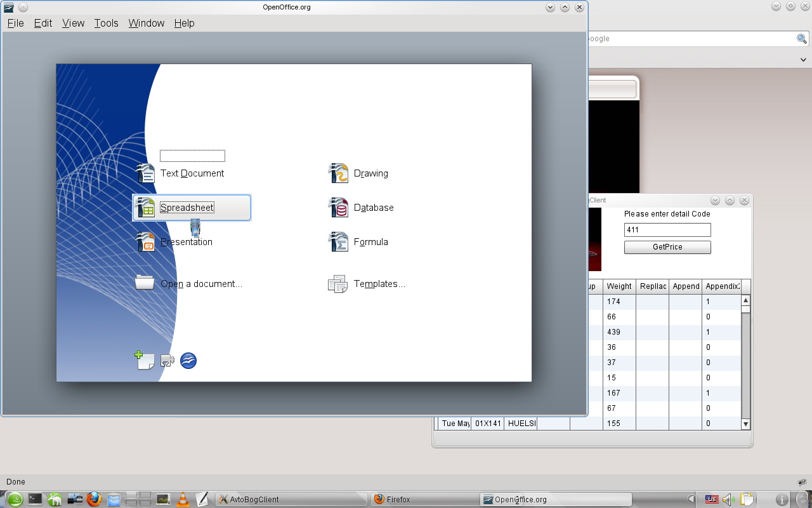812x508 pixels.
Task: Open the OpenOffice.org window menu icon
Action: coord(9,8)
